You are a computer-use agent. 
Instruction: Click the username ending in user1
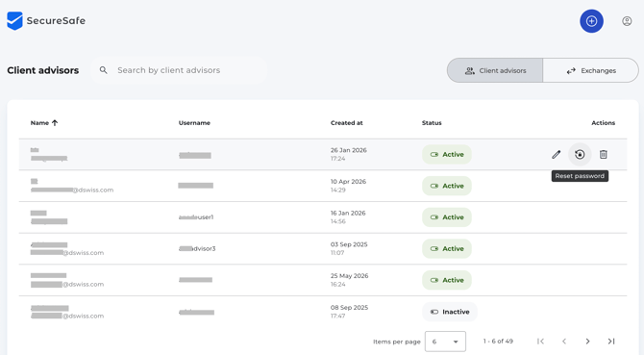pyautogui.click(x=196, y=217)
